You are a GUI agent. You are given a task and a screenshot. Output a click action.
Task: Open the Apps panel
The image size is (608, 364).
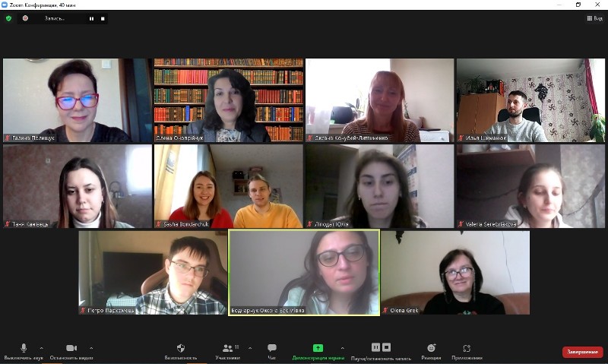[x=467, y=351]
